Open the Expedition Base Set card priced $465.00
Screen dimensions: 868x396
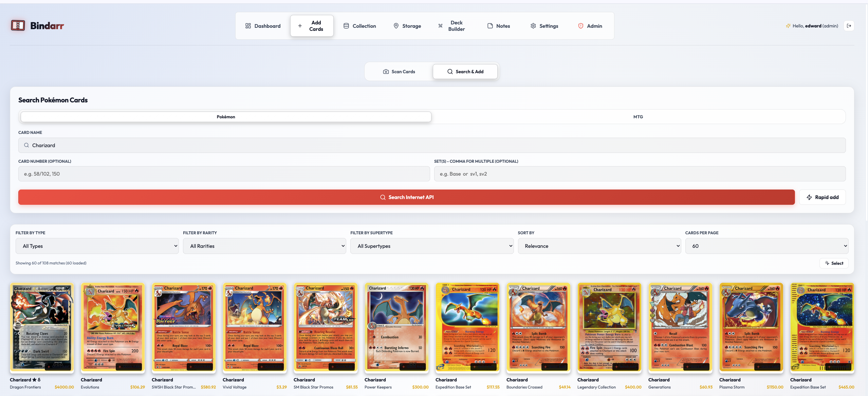coord(822,327)
